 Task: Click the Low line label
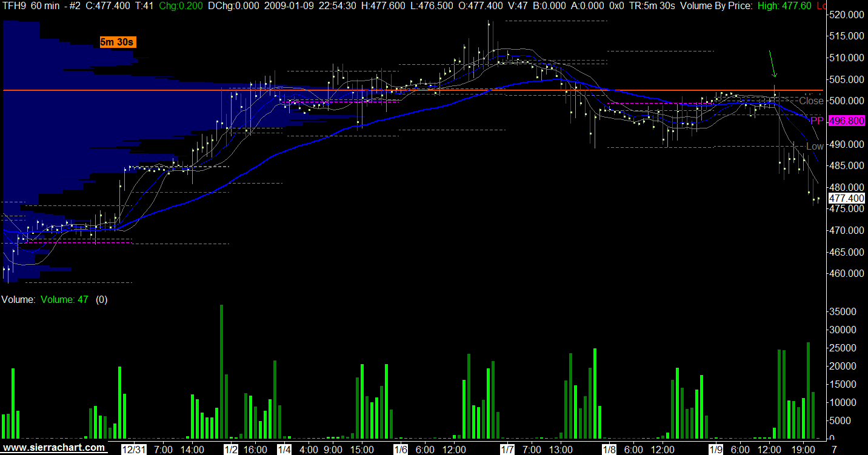pyautogui.click(x=815, y=147)
